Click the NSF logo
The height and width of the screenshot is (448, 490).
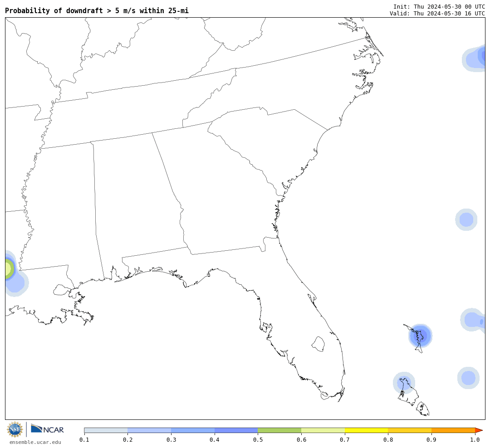15,429
